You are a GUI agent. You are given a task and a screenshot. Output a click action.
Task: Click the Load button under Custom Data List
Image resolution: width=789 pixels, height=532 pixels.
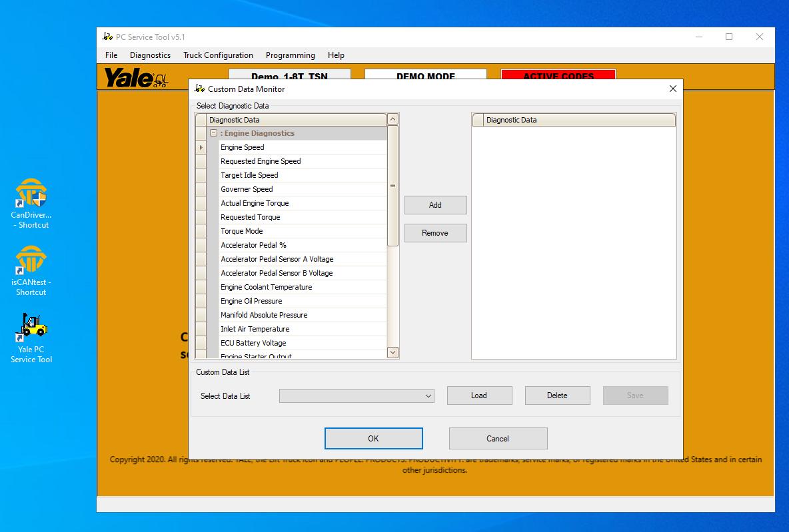point(479,396)
